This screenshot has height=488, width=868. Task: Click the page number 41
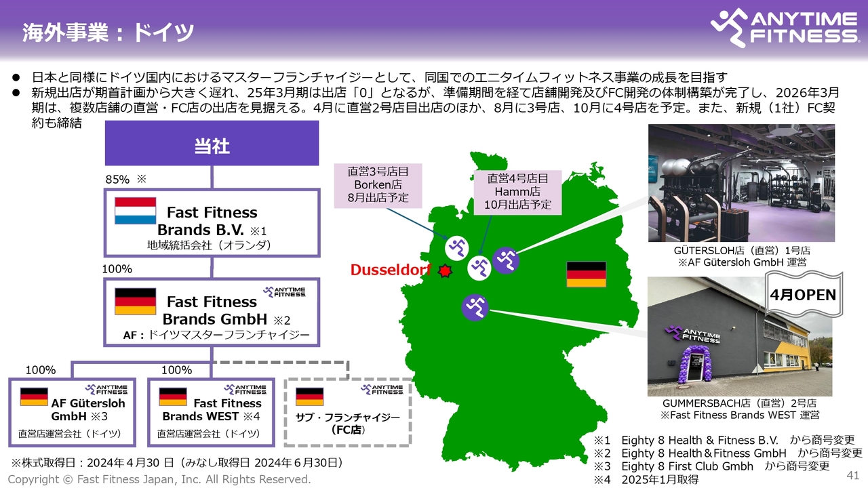853,474
